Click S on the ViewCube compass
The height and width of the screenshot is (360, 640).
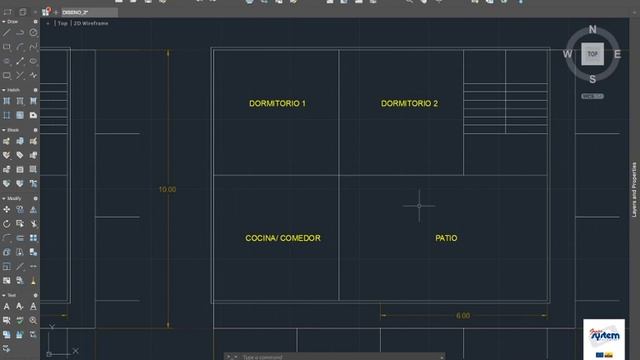(x=593, y=79)
